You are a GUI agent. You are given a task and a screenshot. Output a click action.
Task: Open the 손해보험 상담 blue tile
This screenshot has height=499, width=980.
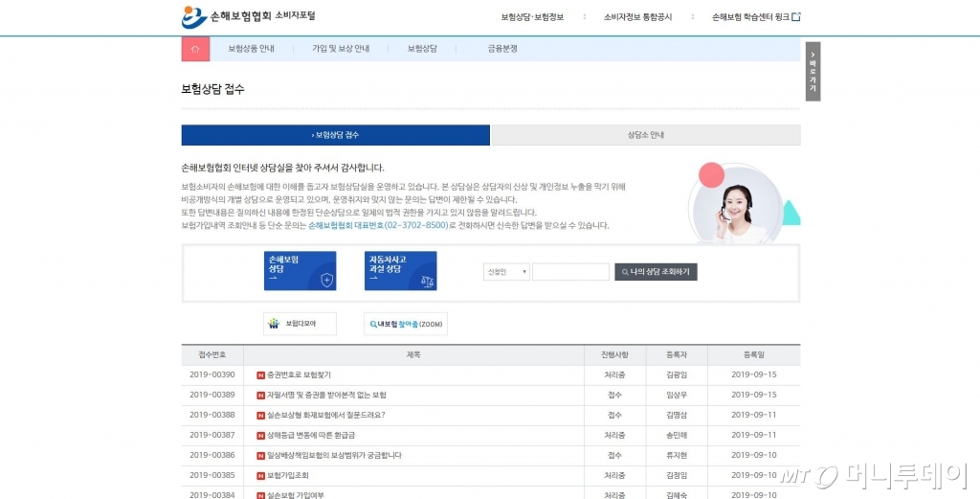[x=300, y=271]
